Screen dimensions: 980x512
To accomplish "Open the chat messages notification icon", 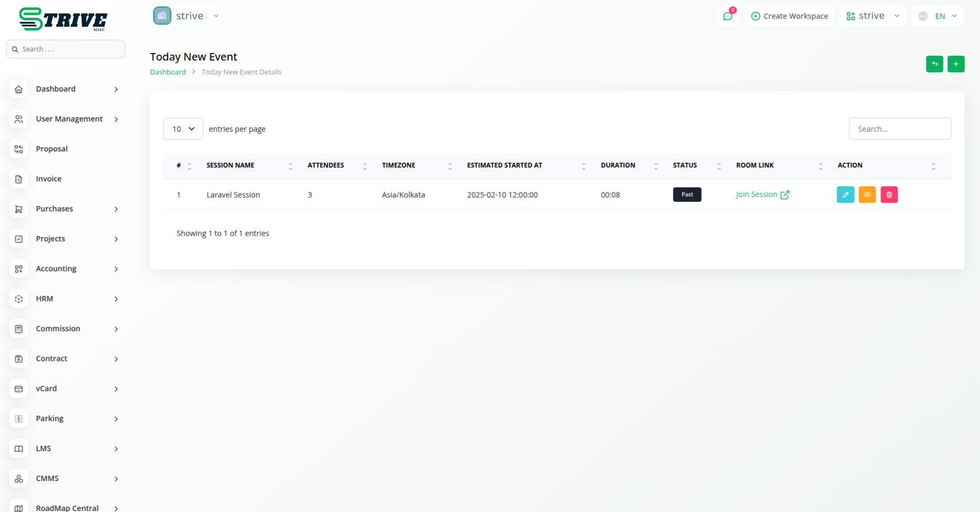I will (727, 16).
